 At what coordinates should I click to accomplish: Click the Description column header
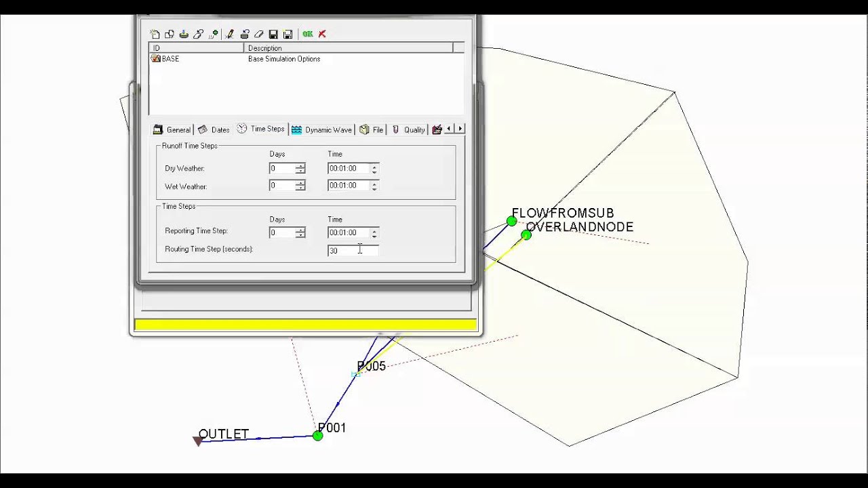click(x=348, y=48)
